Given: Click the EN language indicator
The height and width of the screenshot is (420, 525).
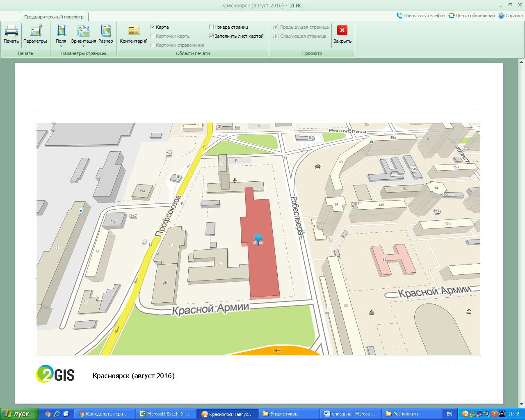Looking at the screenshot, I should (449, 414).
